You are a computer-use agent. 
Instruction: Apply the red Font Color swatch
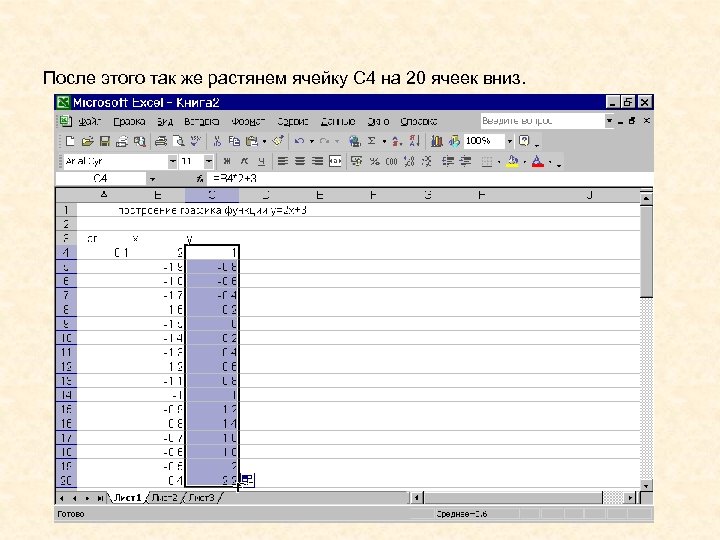[x=538, y=161]
